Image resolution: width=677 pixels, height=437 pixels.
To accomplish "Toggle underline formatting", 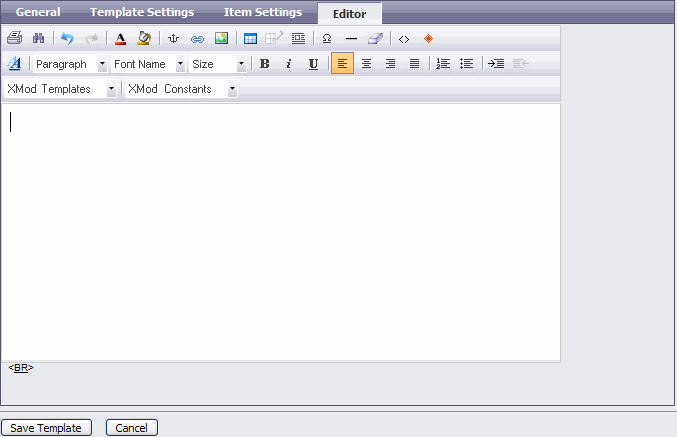I will [313, 63].
